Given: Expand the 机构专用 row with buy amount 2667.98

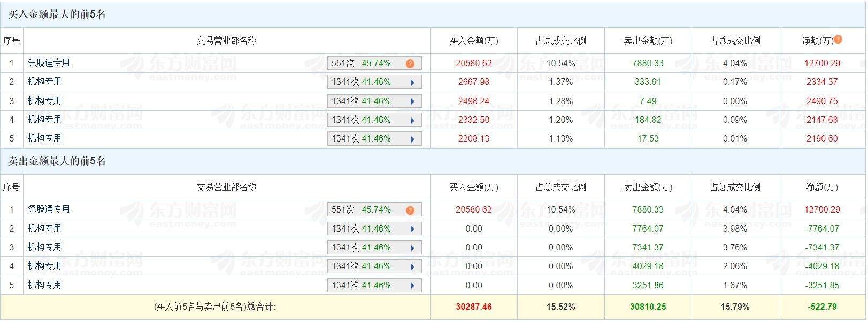Looking at the screenshot, I should point(412,83).
